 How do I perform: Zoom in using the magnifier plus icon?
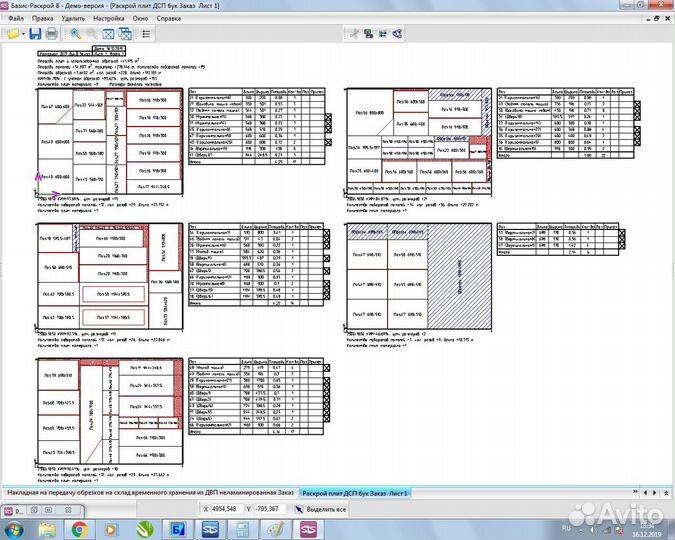(x=76, y=33)
